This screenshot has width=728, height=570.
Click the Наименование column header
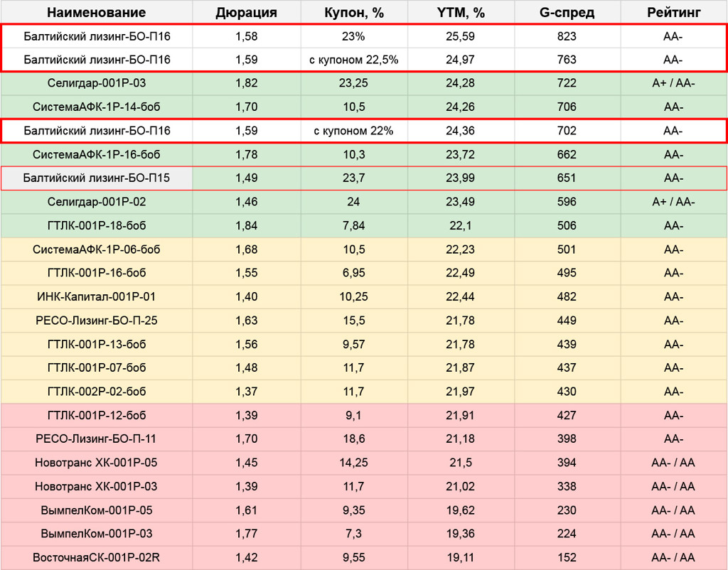click(x=97, y=12)
